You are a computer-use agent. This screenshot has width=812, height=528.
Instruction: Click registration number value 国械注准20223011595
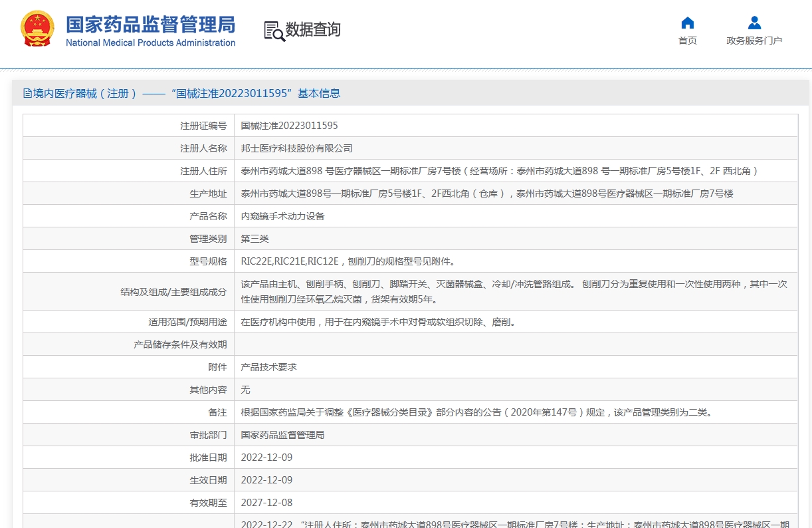tap(289, 126)
